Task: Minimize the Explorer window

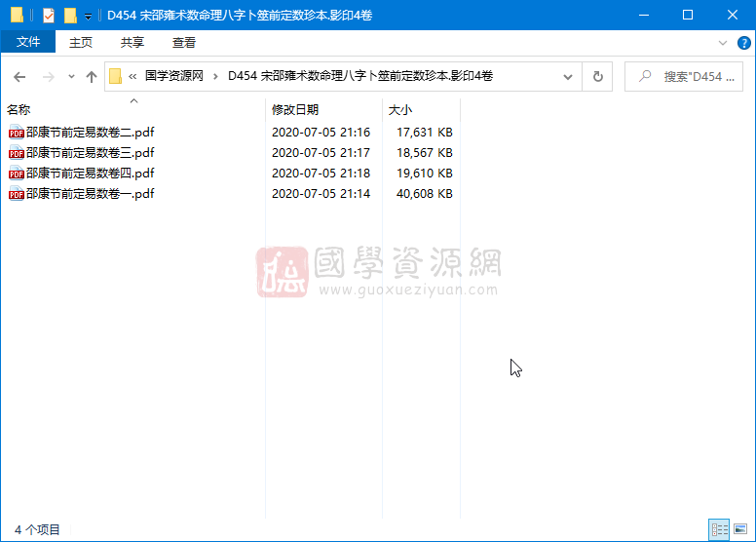Action: click(644, 15)
